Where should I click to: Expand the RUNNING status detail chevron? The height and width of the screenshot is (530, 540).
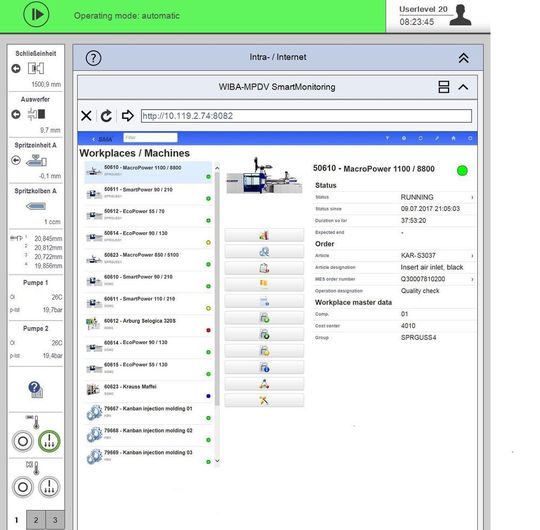(472, 197)
